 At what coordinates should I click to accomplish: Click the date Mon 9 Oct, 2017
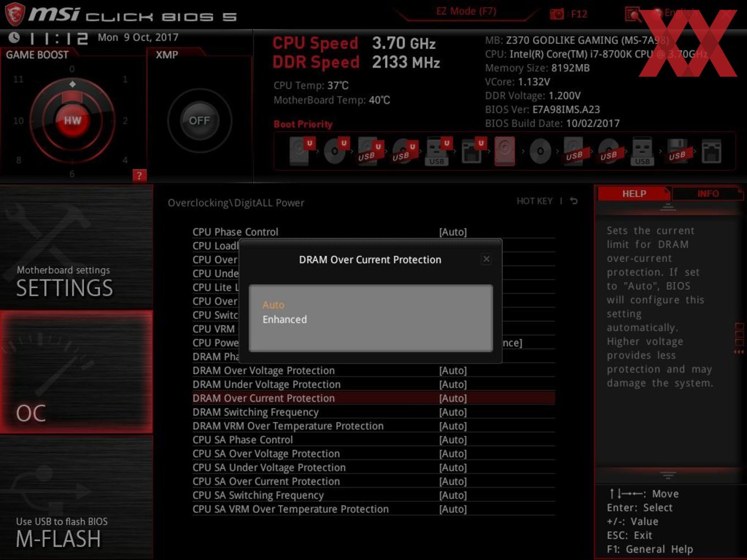click(138, 37)
